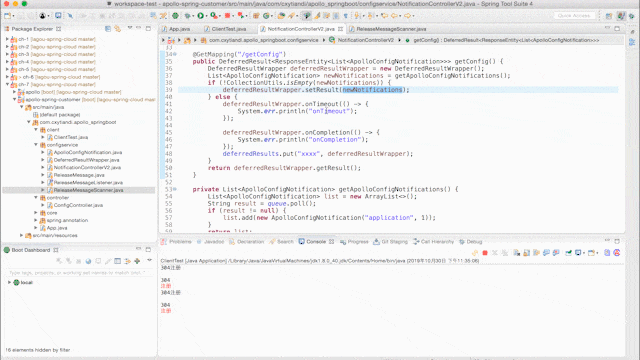Screen dimensions: 640x360
Task: Toggle Scroll Lock in console toolbar
Action: click(526, 253)
